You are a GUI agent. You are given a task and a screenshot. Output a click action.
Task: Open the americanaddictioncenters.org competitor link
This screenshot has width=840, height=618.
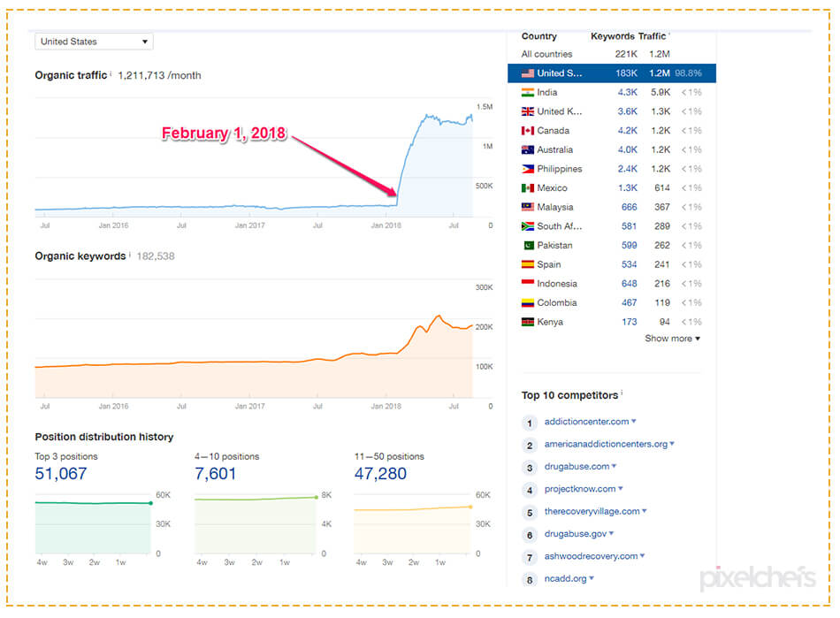click(606, 444)
